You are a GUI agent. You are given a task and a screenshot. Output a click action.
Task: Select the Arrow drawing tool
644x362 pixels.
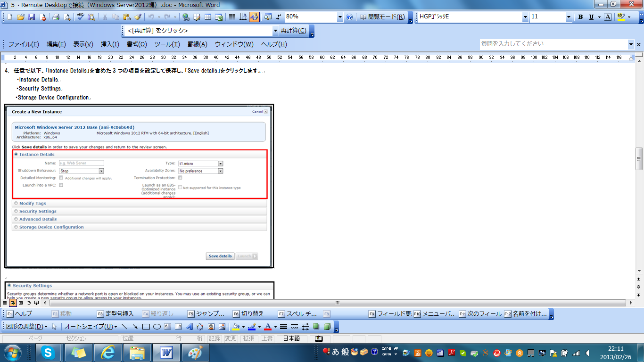pyautogui.click(x=135, y=326)
